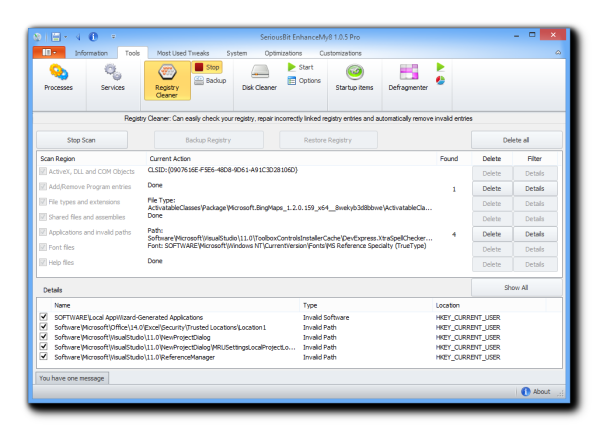This screenshot has height=433, width=600.
Task: Expand the save icon dropdown arrow
Action: pyautogui.click(x=65, y=37)
